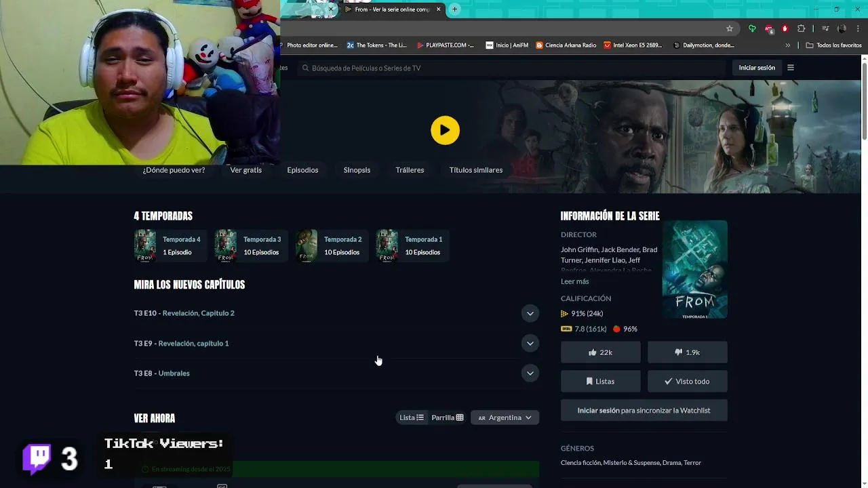The width and height of the screenshot is (868, 488).
Task: Click the IMDb 7.8 rating
Action: pyautogui.click(x=584, y=329)
